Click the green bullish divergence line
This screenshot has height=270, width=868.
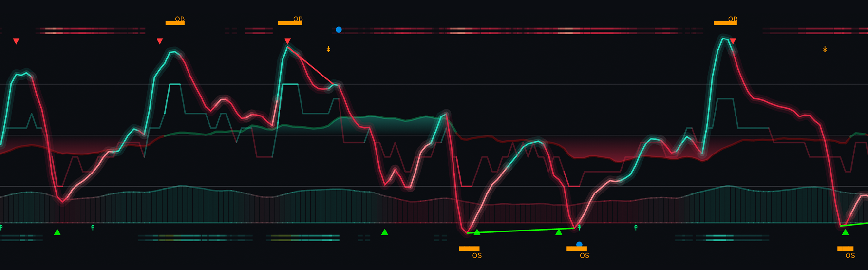520,231
